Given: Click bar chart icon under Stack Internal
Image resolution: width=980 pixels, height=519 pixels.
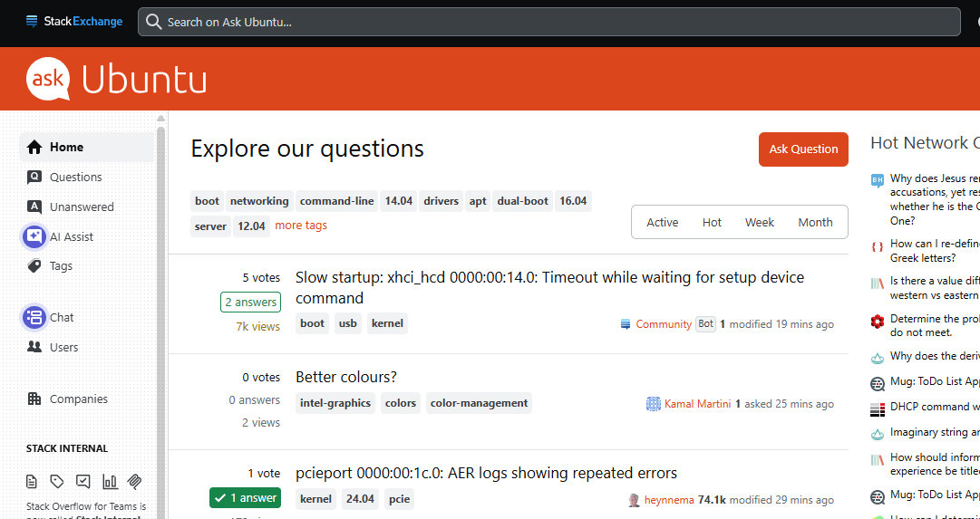Looking at the screenshot, I should click(x=110, y=481).
